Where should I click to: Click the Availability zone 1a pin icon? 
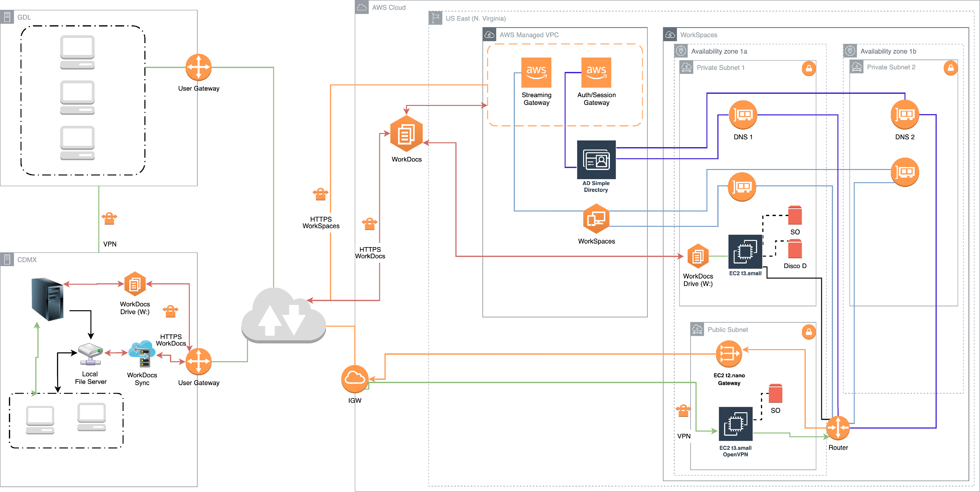(680, 51)
